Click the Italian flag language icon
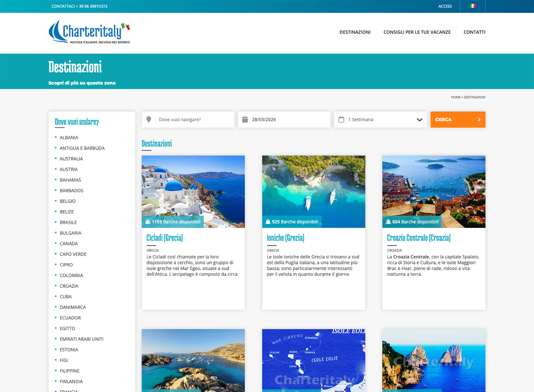This screenshot has width=534, height=392. [472, 6]
